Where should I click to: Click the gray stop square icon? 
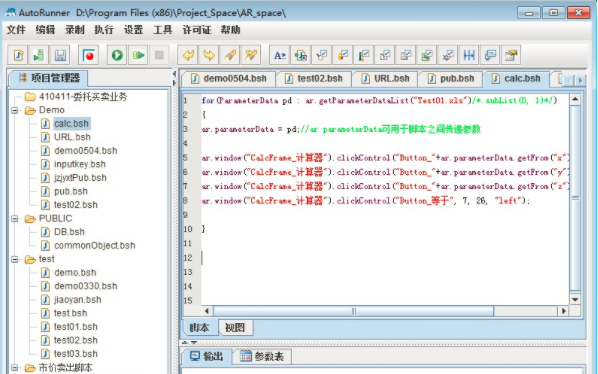pos(159,56)
